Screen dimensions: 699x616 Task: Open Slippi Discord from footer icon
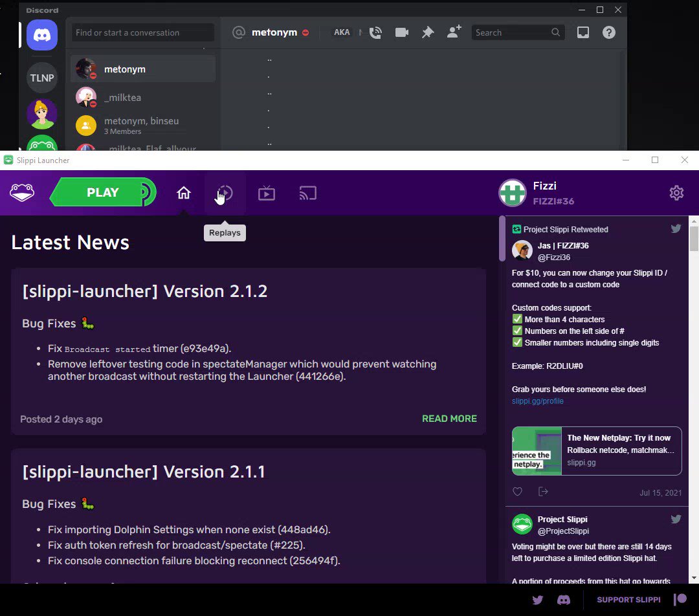(x=564, y=600)
